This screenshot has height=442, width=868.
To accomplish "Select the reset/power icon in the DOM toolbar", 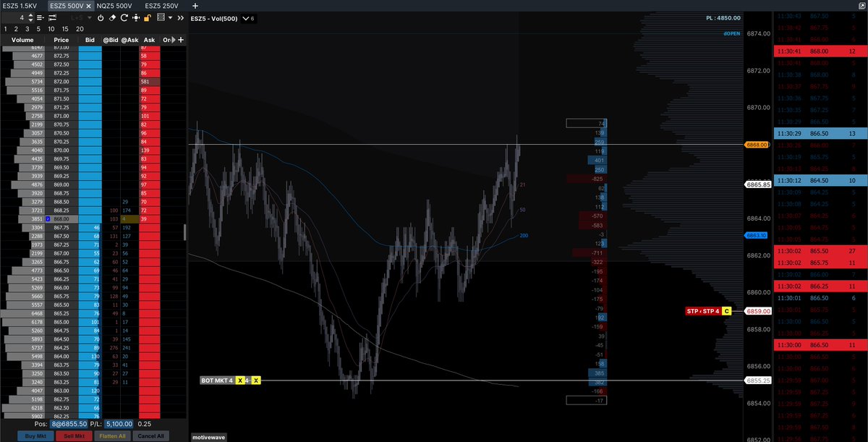I will [x=101, y=18].
